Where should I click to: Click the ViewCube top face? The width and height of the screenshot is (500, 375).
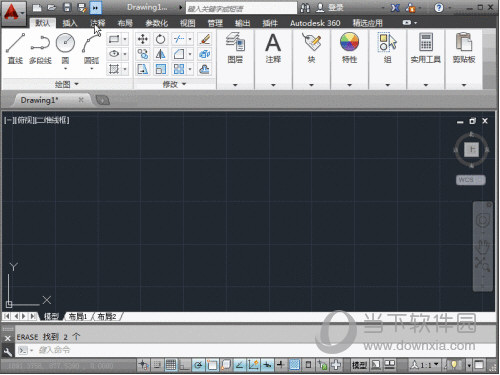click(x=471, y=149)
